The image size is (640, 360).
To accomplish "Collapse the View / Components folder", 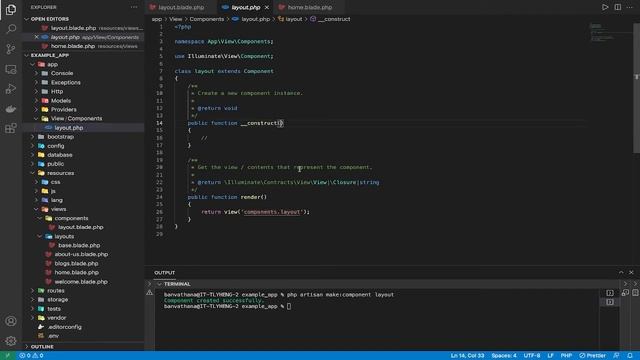I will (76, 118).
